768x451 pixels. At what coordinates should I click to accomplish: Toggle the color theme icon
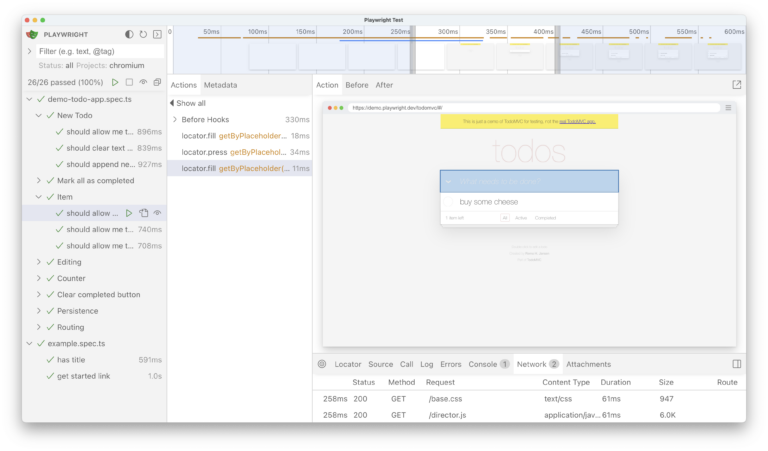tap(129, 34)
